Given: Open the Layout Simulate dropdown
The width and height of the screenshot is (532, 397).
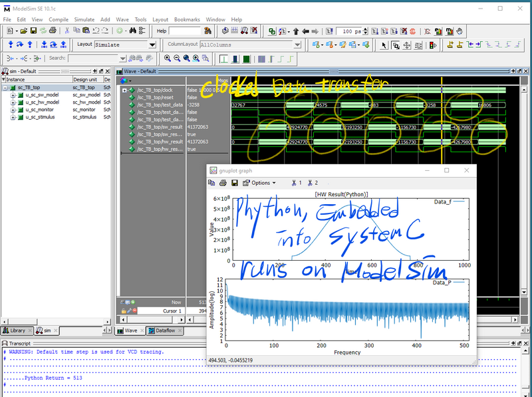Looking at the screenshot, I should click(x=152, y=45).
